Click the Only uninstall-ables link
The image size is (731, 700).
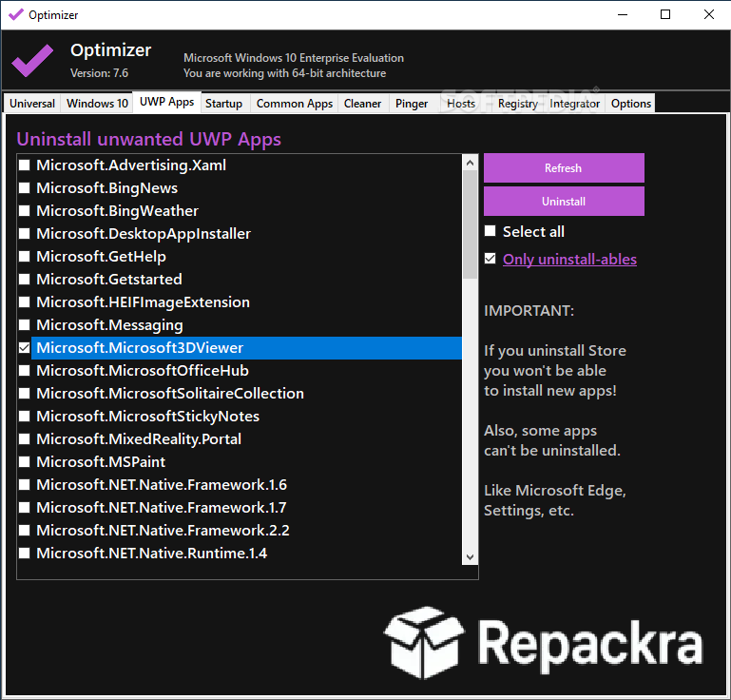569,260
